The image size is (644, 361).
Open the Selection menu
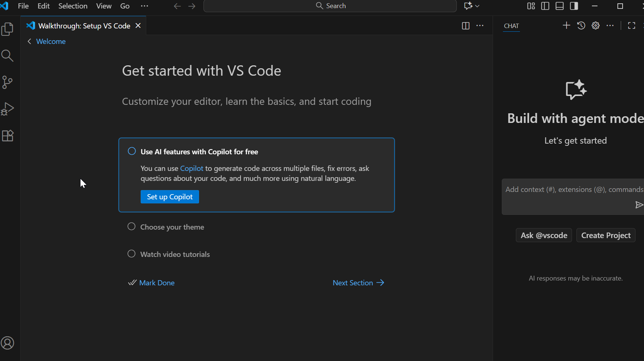coord(73,6)
